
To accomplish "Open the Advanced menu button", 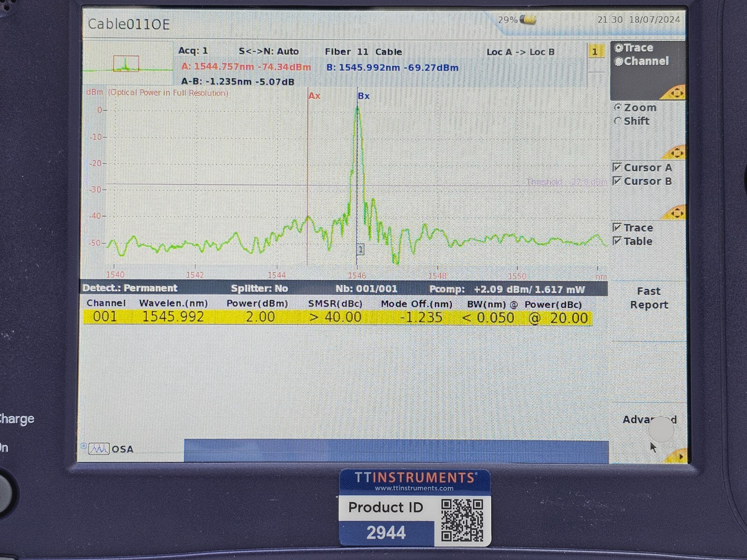I will tap(648, 420).
